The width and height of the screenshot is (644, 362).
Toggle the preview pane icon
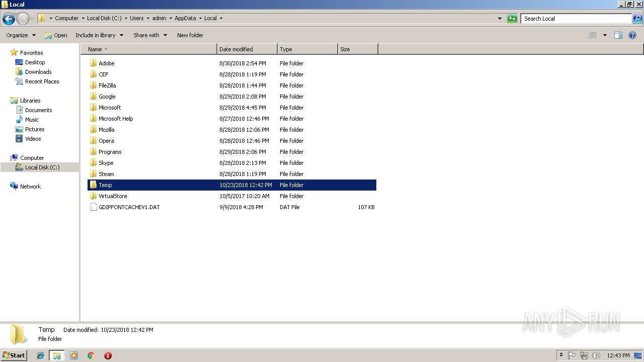click(618, 35)
